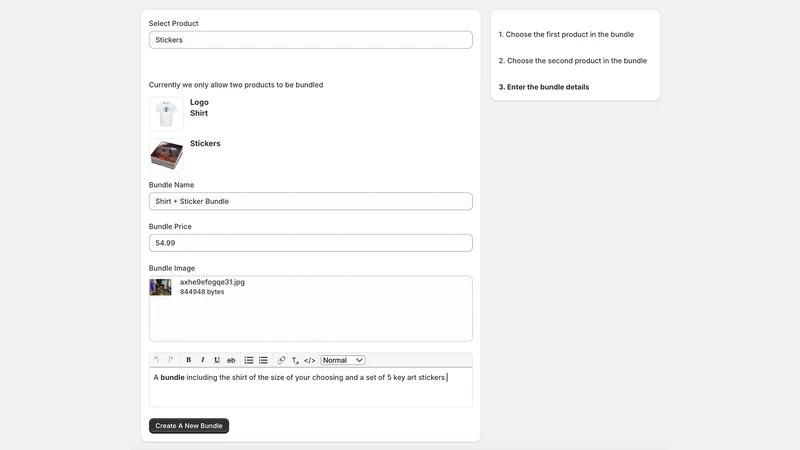Toggle bold formatting in description editor
800x450 pixels.
188,360
